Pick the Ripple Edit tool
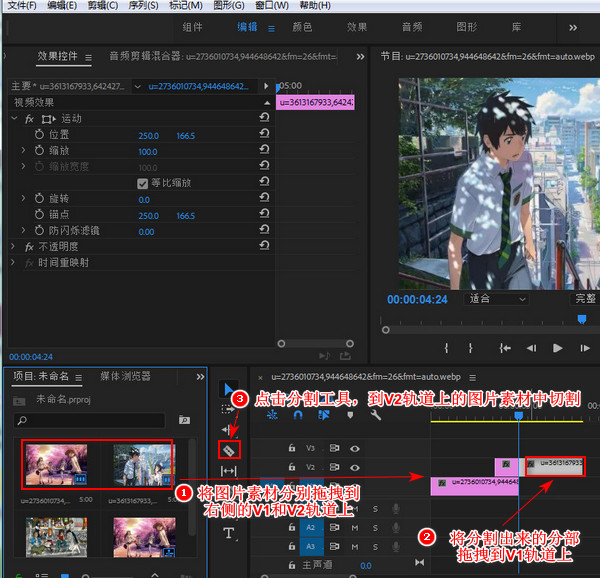This screenshot has width=600, height=578. click(227, 430)
